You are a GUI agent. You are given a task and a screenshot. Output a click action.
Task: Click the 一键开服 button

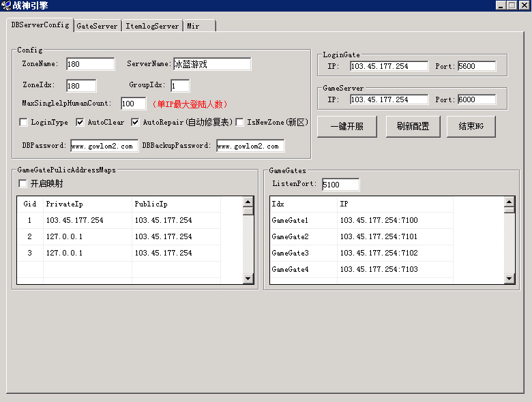click(x=346, y=127)
